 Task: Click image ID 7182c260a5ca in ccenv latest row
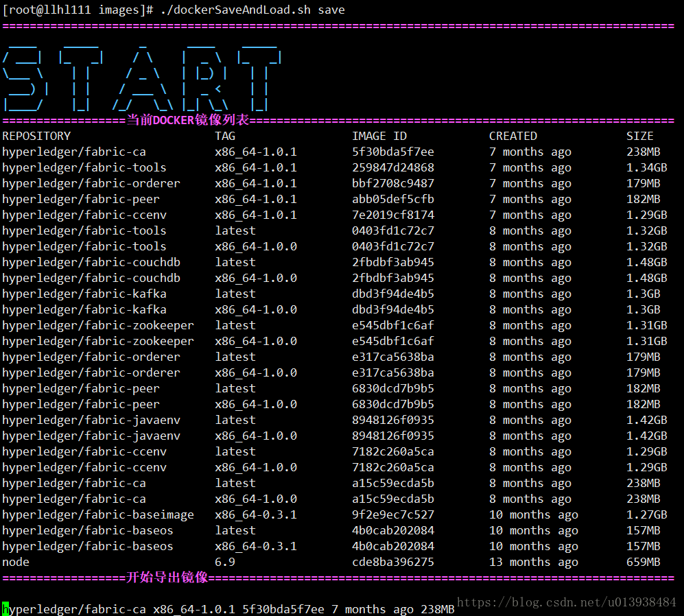pyautogui.click(x=392, y=451)
